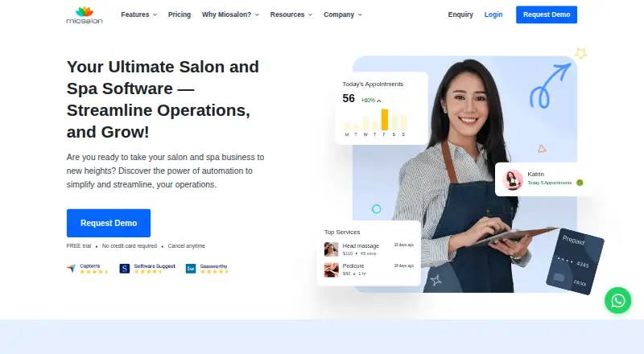Click the Prepaid card graphic
Image resolution: width=644 pixels, height=354 pixels.
coord(575,261)
